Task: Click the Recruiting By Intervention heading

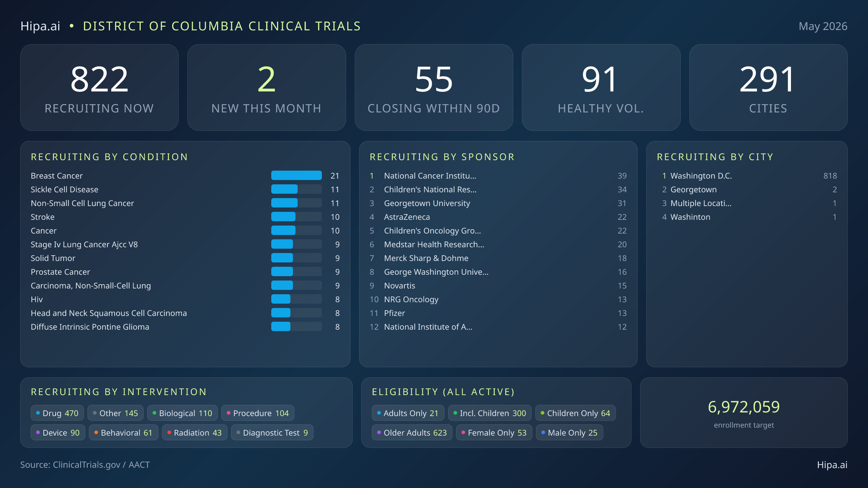Action: 119,392
